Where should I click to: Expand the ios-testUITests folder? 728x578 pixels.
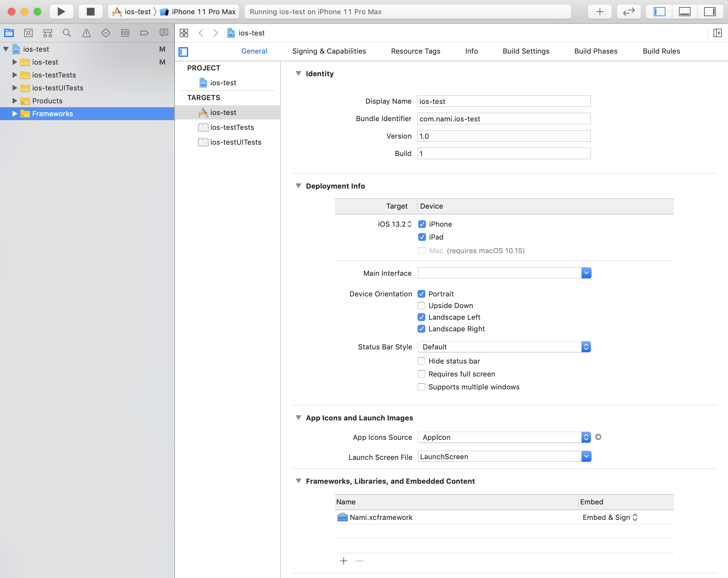point(15,88)
